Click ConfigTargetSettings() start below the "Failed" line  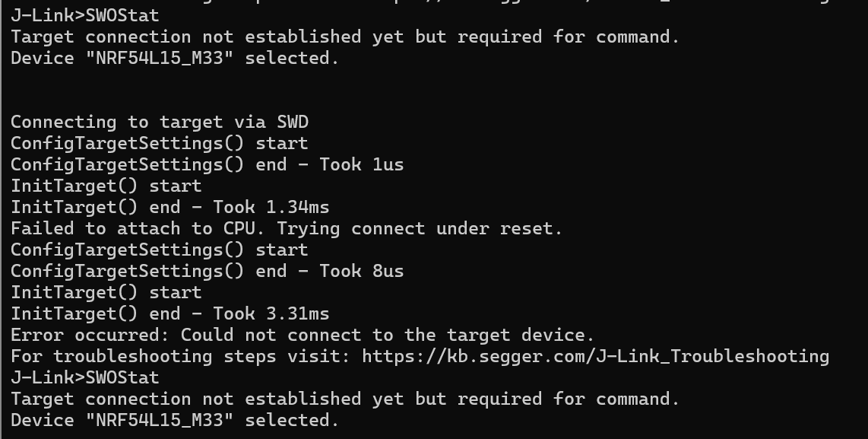(159, 250)
